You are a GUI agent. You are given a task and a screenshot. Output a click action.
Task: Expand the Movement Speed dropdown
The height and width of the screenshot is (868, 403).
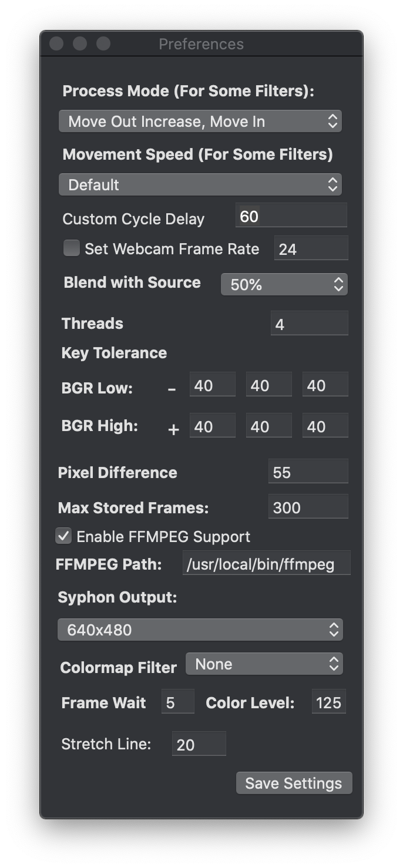coord(200,185)
